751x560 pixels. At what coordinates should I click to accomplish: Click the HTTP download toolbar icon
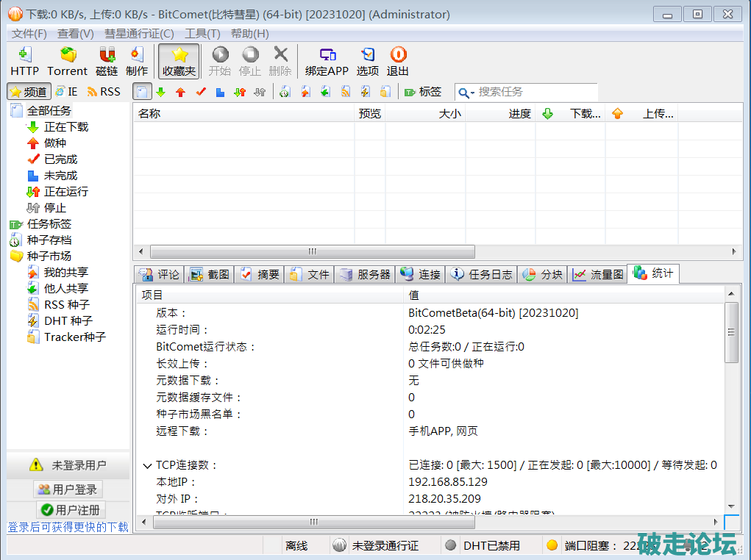pyautogui.click(x=24, y=60)
